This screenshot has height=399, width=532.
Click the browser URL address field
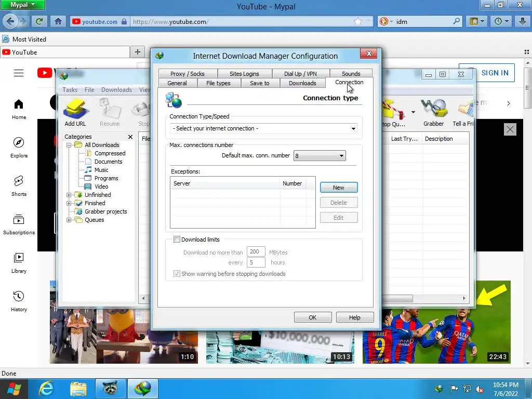242,22
